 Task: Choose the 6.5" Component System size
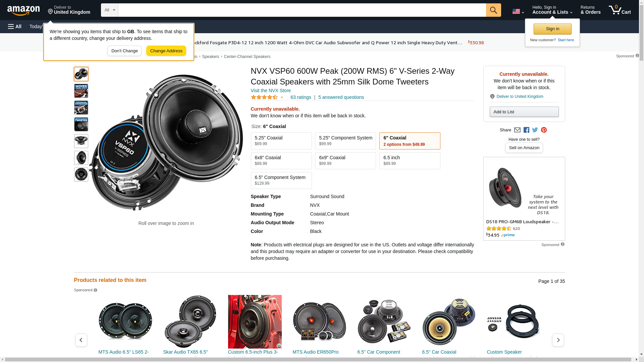point(281,180)
